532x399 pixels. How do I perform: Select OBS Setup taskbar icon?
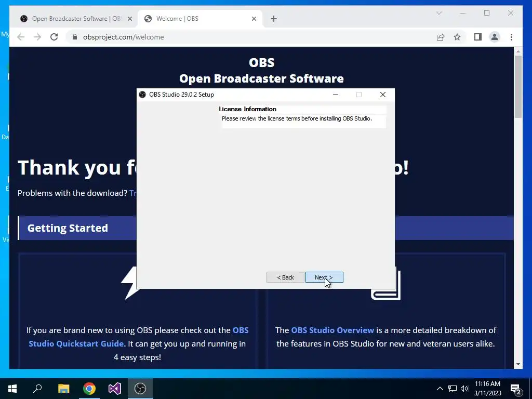pyautogui.click(x=140, y=389)
